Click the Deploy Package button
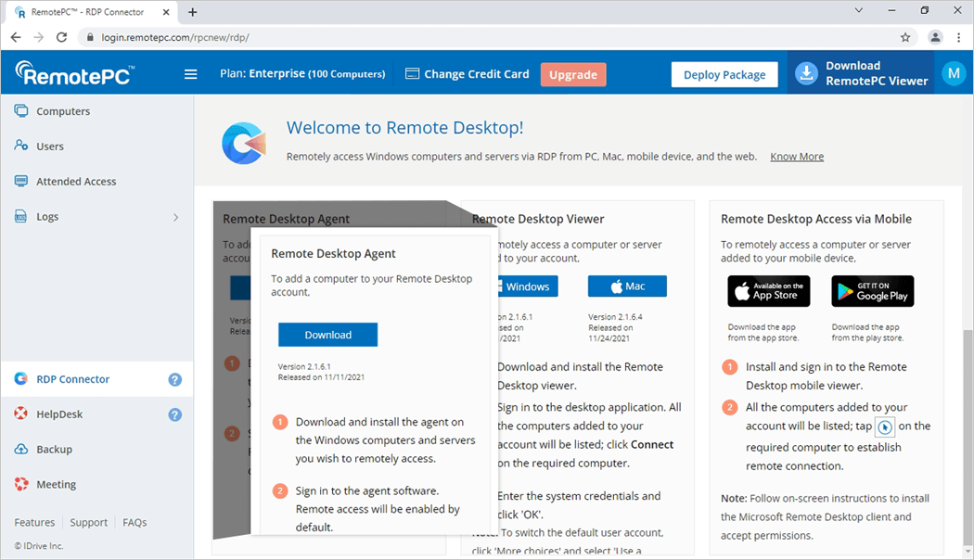The image size is (974, 560). (x=724, y=74)
